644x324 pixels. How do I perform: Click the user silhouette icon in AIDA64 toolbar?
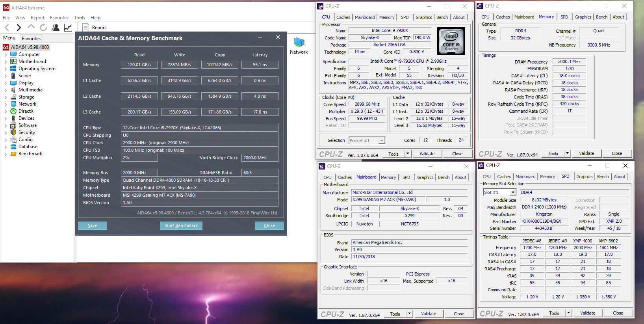(56, 27)
